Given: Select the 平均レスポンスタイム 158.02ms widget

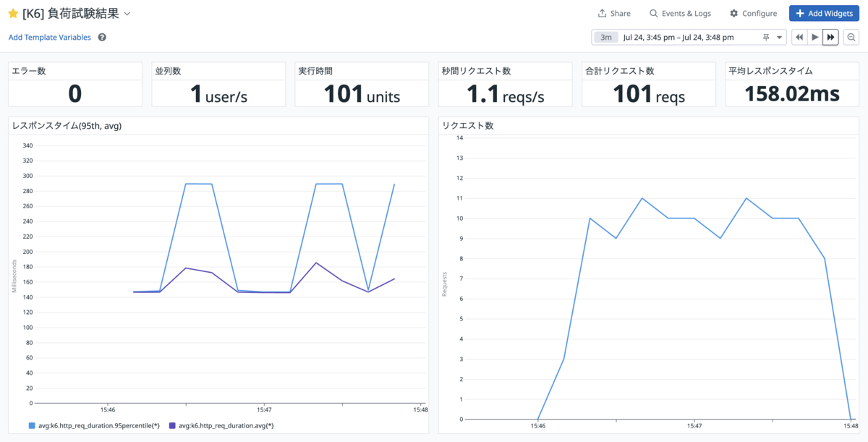Looking at the screenshot, I should (792, 85).
